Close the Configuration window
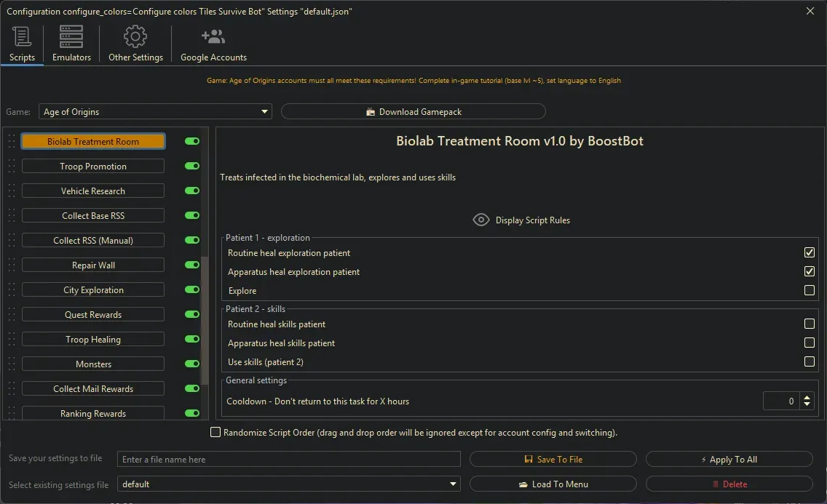827x504 pixels. click(x=810, y=11)
